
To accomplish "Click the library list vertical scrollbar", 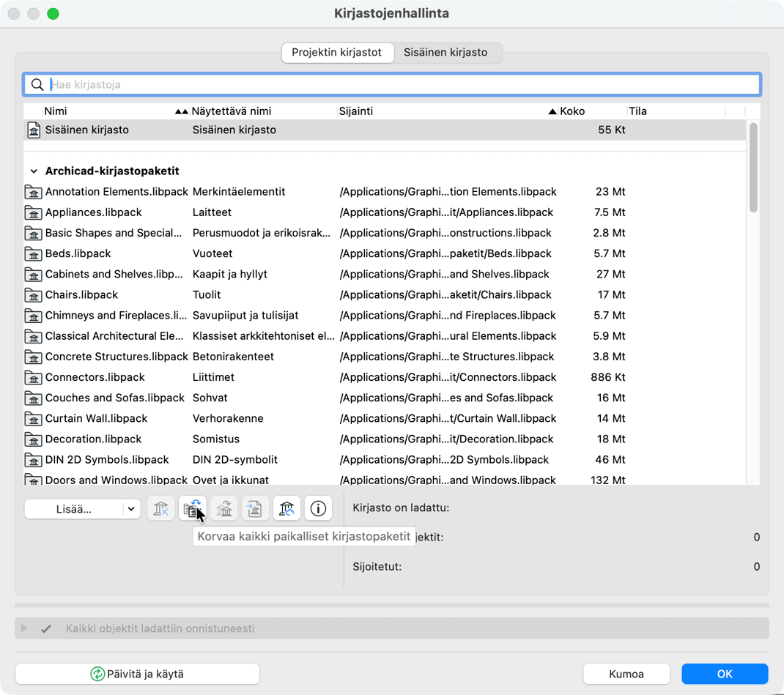I will point(753,168).
